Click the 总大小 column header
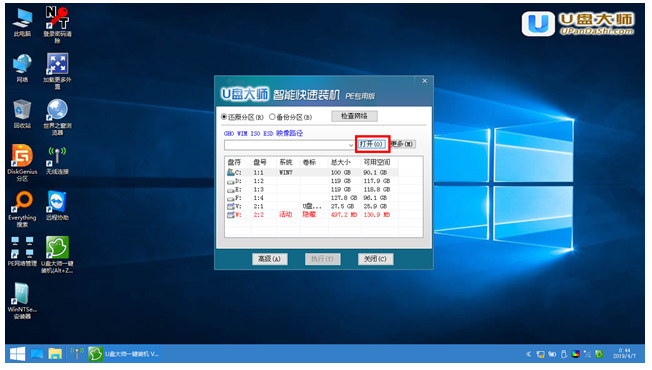The image size is (652, 370). (x=344, y=162)
